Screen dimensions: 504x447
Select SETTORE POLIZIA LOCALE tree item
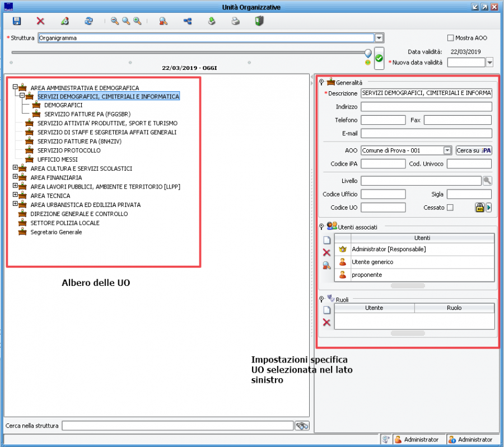tap(65, 223)
